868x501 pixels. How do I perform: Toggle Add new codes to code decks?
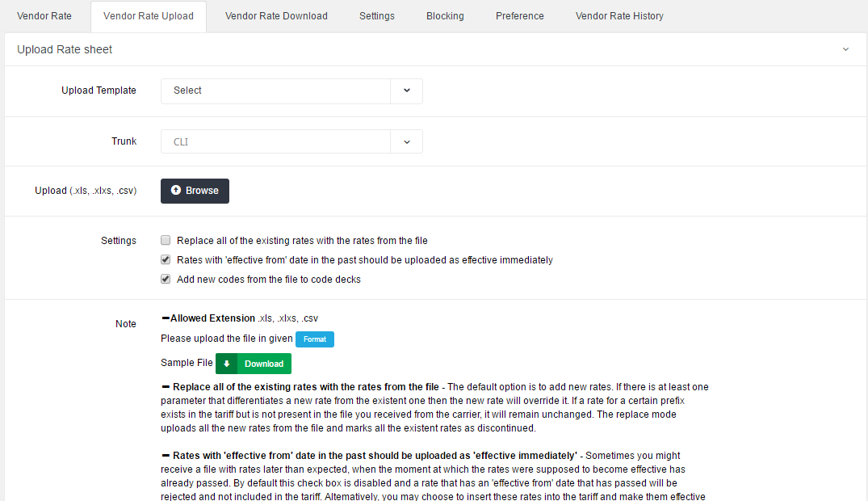166,280
